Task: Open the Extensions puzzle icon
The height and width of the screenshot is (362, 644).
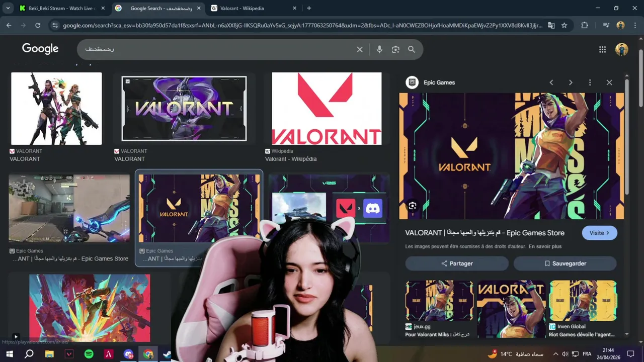Action: pos(585,25)
